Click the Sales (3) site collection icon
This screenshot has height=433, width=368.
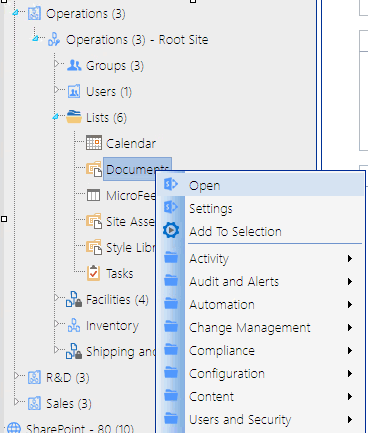click(x=34, y=403)
